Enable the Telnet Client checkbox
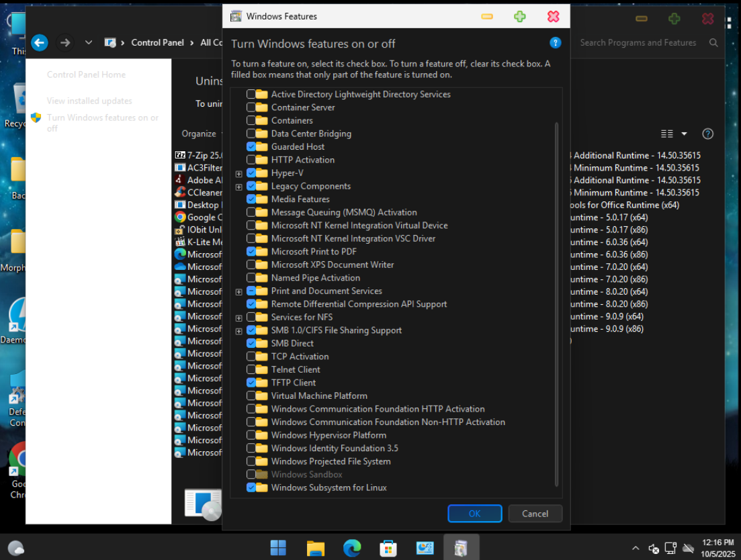 pos(251,370)
